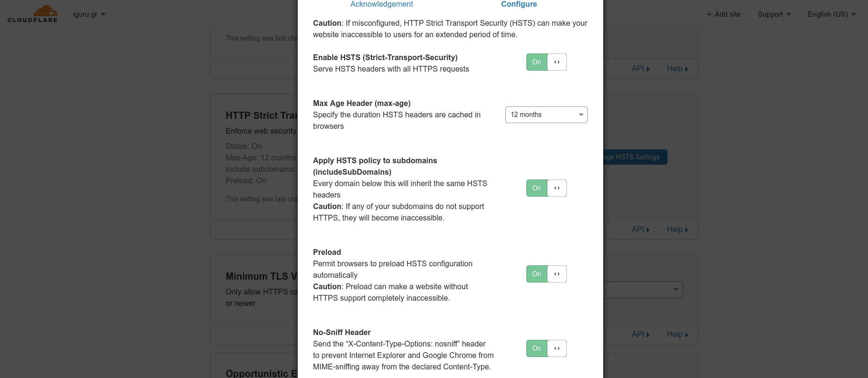Click the Help arrow icon in the top card

[x=687, y=69]
